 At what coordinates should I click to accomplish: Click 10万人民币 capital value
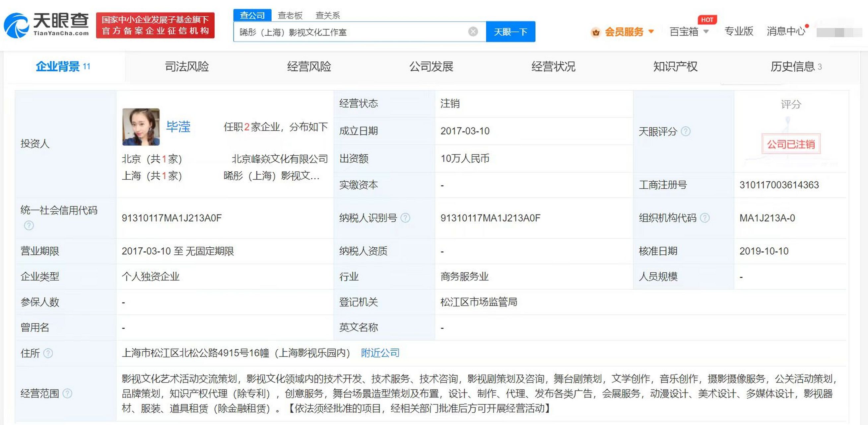coord(465,158)
